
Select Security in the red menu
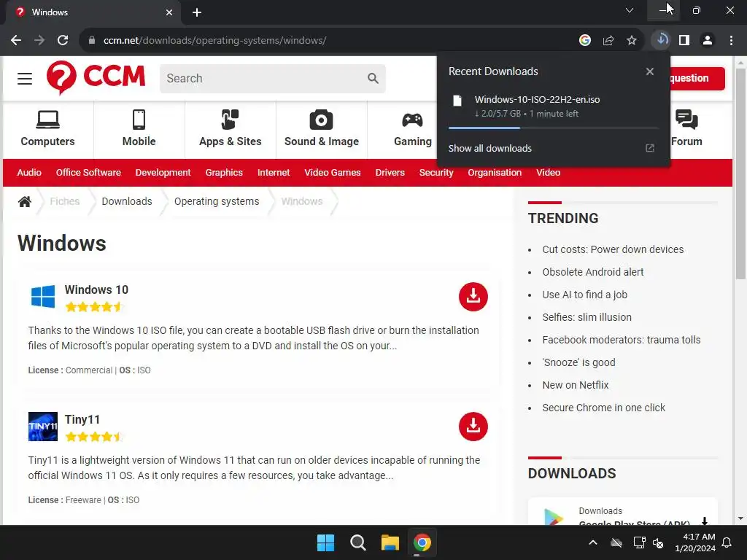(x=436, y=172)
